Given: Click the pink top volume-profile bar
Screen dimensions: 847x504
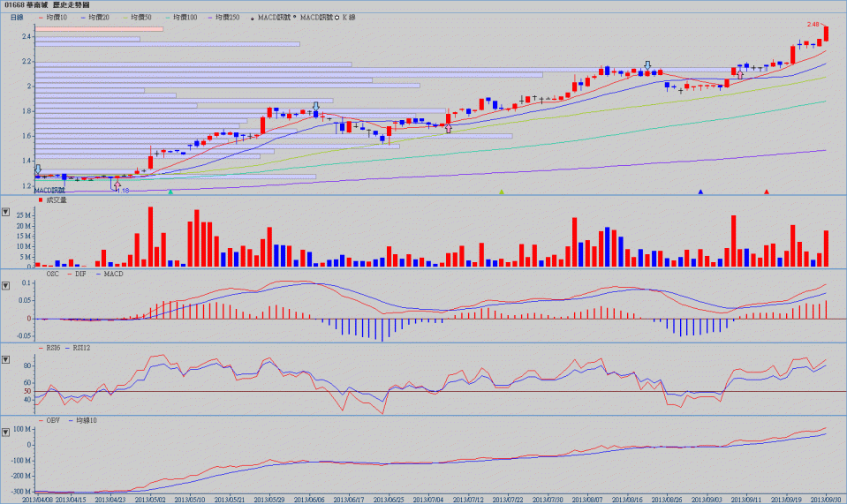Looking at the screenshot, I should [x=99, y=29].
